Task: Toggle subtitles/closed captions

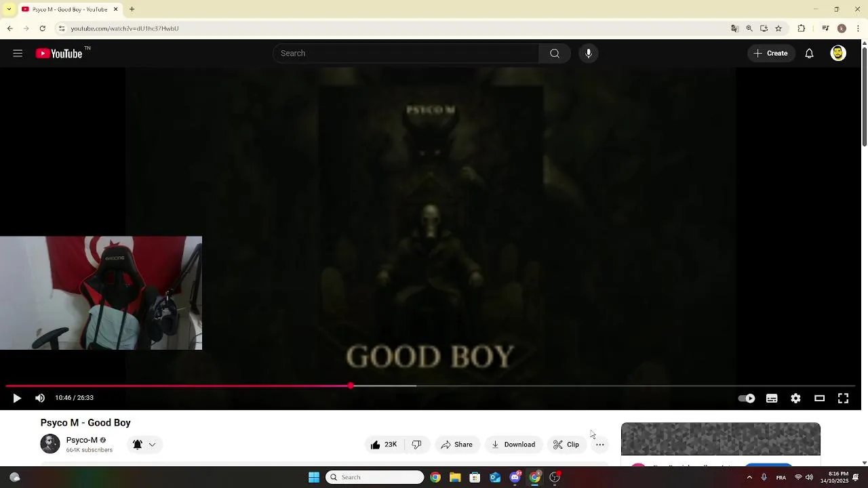Action: [772, 399]
